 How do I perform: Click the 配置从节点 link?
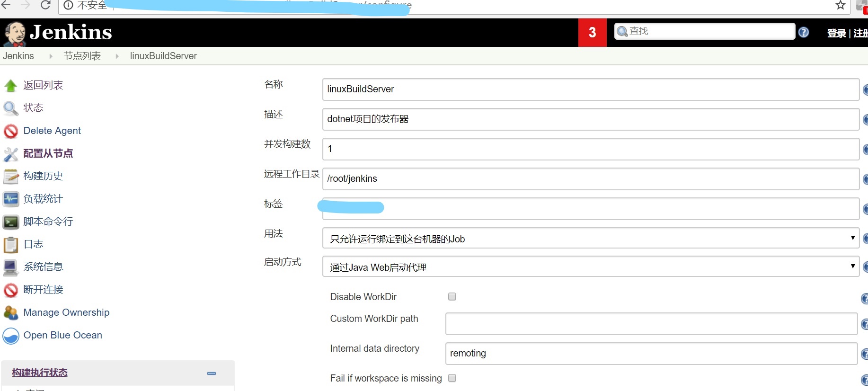coord(48,153)
